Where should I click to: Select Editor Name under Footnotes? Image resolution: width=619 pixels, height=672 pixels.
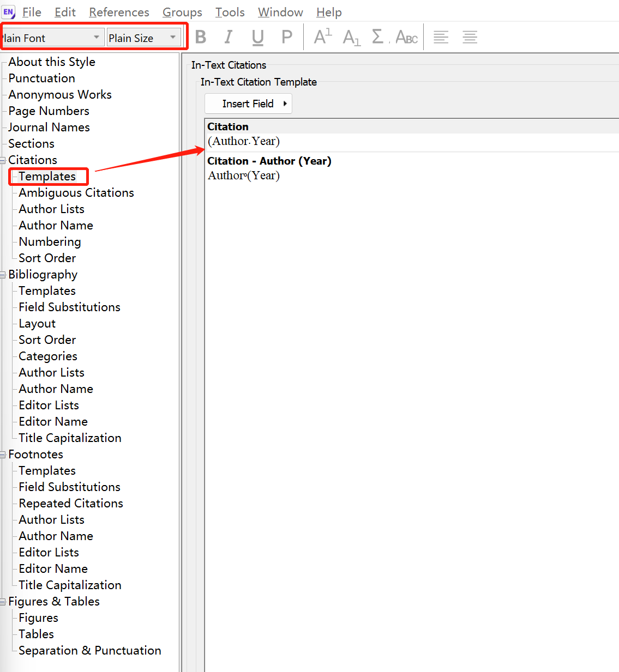point(53,569)
